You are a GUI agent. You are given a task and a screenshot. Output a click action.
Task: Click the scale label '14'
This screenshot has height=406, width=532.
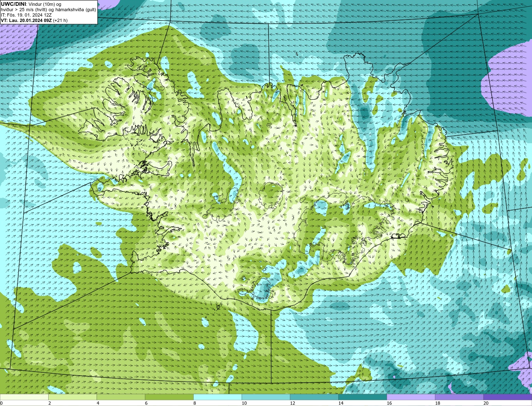point(341,403)
